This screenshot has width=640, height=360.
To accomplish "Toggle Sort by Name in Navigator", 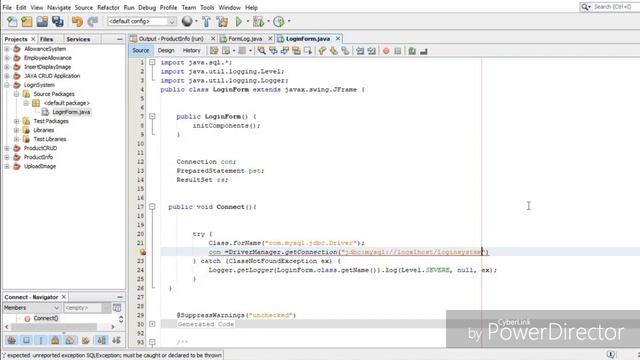I will click(101, 340).
